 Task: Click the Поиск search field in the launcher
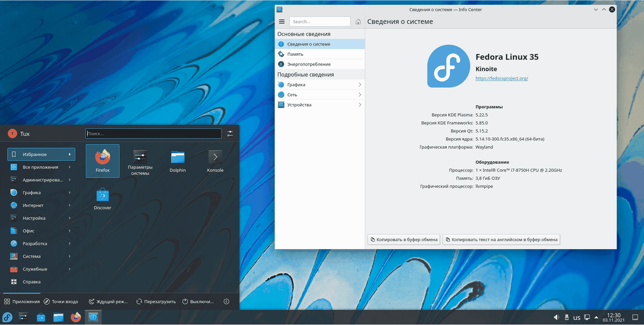click(x=153, y=134)
